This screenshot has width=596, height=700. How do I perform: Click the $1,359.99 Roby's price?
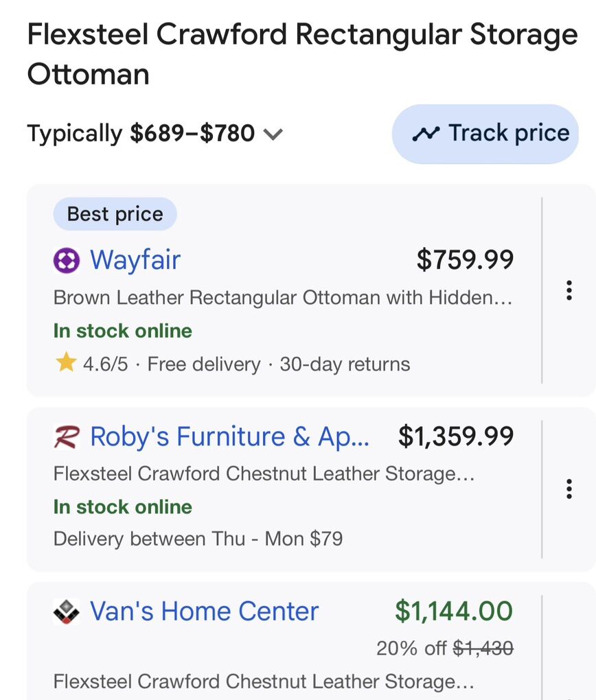pyautogui.click(x=456, y=436)
